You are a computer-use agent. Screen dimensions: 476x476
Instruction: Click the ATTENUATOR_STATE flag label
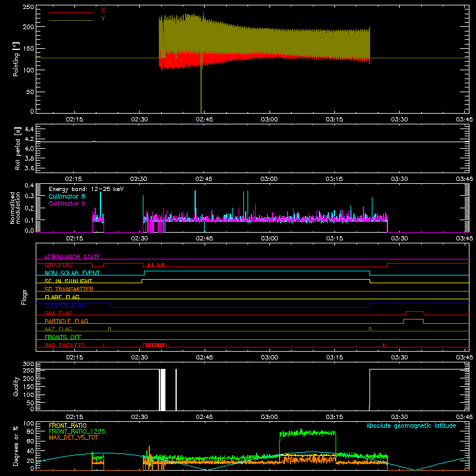[72, 257]
